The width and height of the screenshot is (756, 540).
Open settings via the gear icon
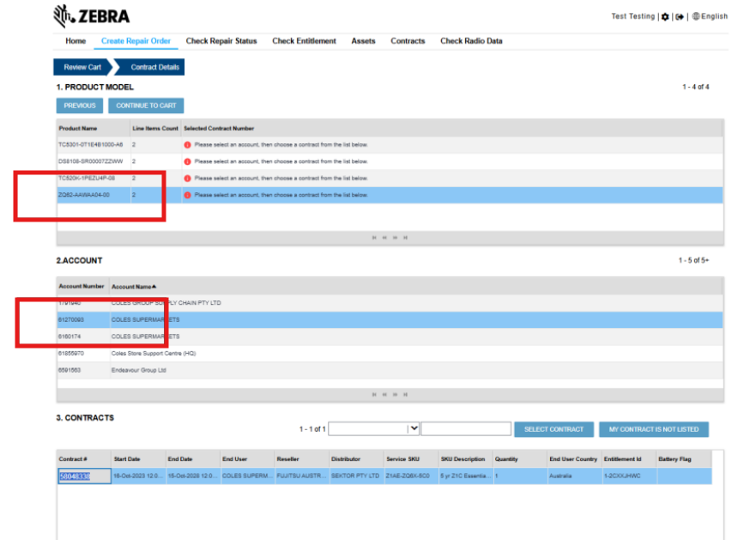tap(665, 17)
